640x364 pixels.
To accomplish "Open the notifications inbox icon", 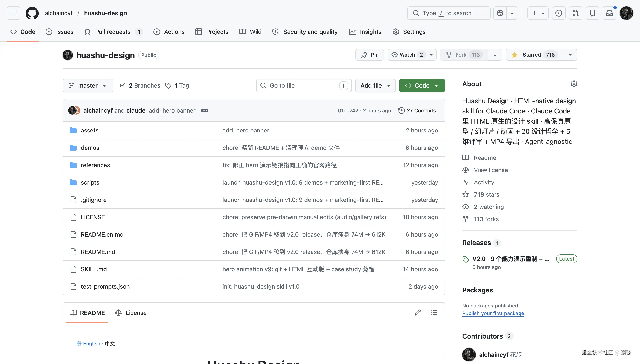I will click(x=609, y=13).
